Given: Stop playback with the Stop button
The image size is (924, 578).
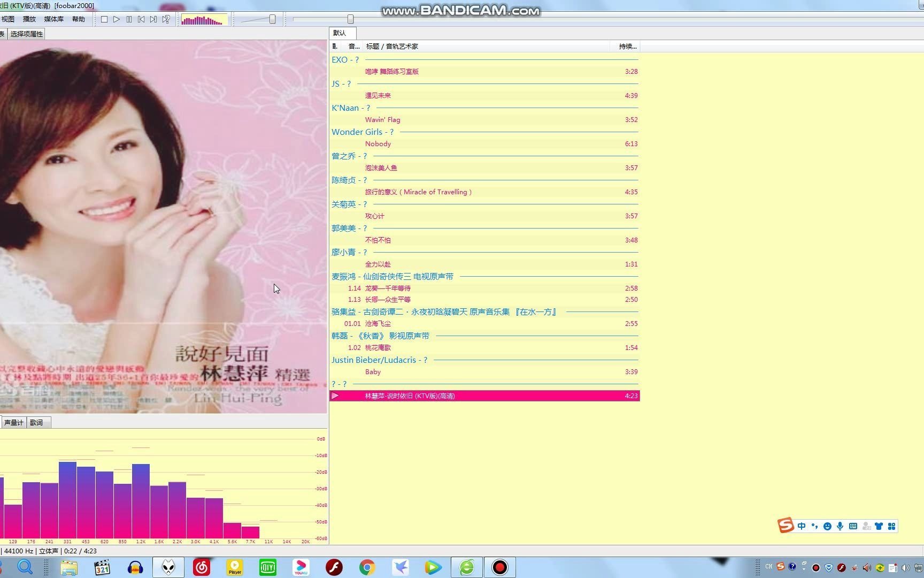Looking at the screenshot, I should click(x=104, y=19).
